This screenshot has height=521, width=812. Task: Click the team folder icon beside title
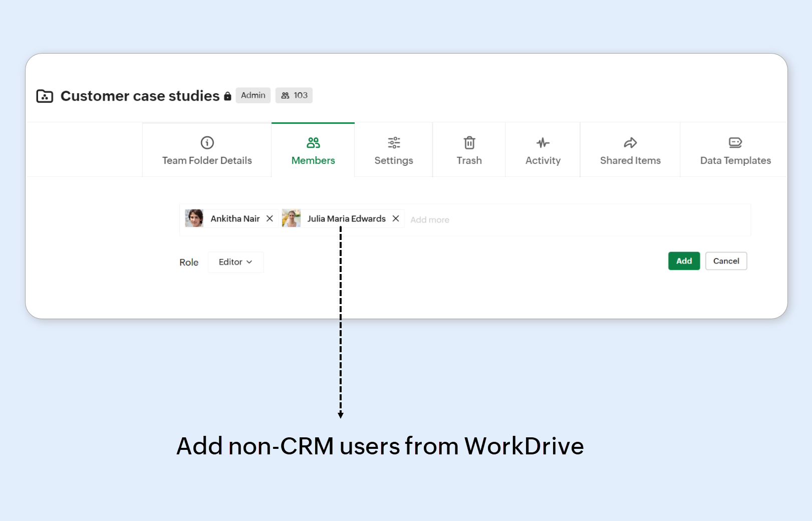pyautogui.click(x=45, y=96)
